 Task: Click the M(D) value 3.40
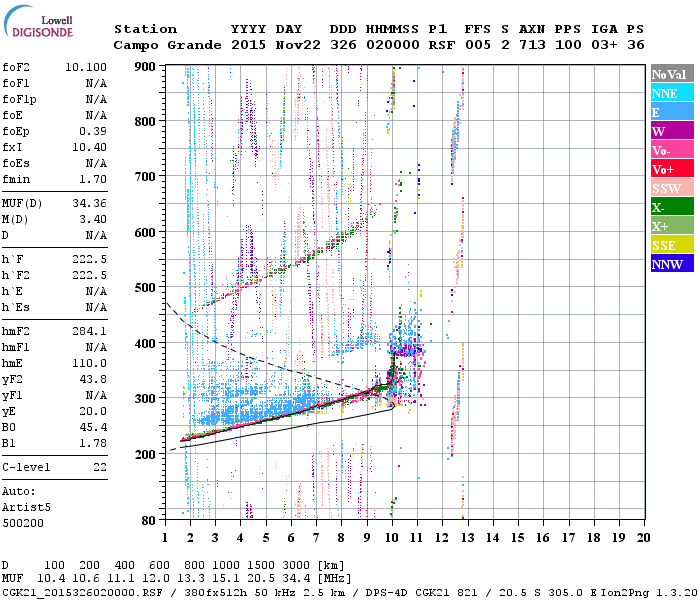(x=93, y=220)
